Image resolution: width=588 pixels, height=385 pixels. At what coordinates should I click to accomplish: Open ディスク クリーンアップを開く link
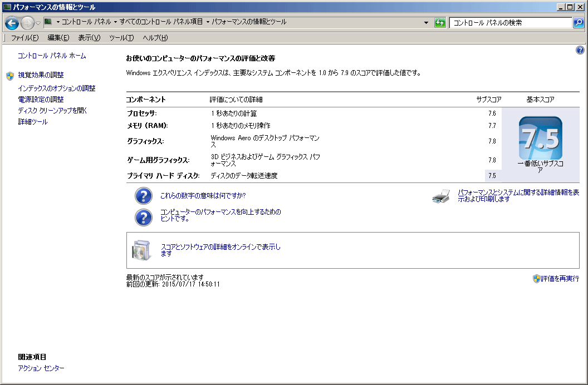tap(52, 111)
